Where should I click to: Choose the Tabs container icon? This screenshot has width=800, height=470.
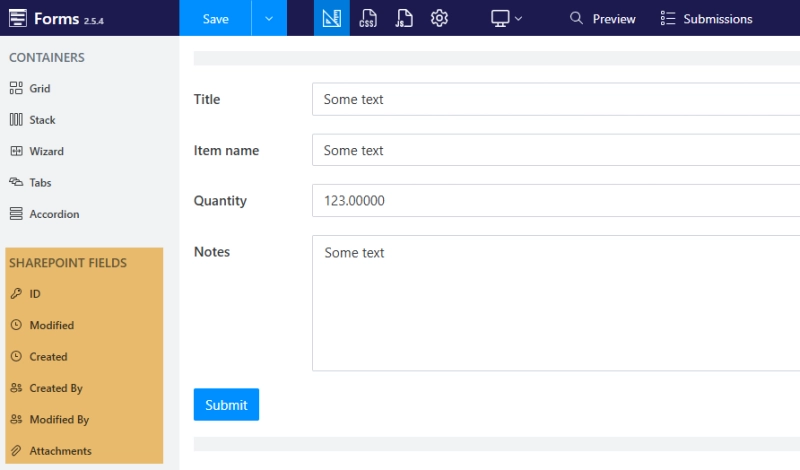point(16,183)
